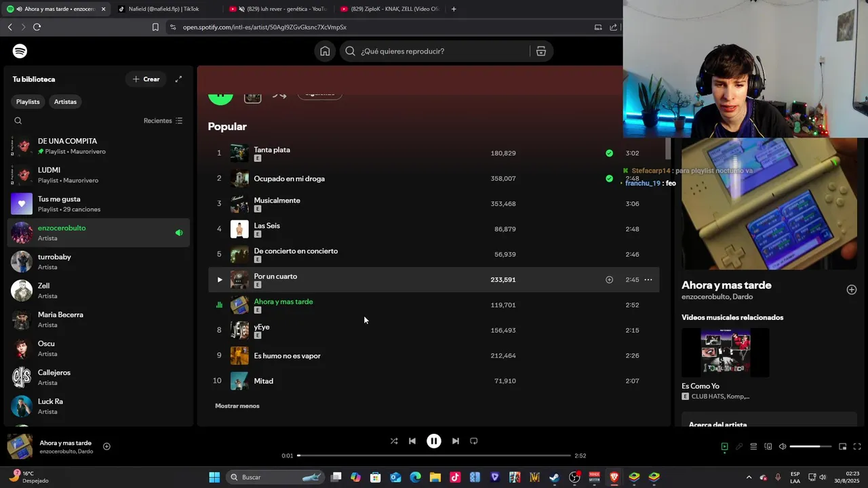The height and width of the screenshot is (488, 868).
Task: Click Crear to make new playlist
Action: [x=146, y=79]
